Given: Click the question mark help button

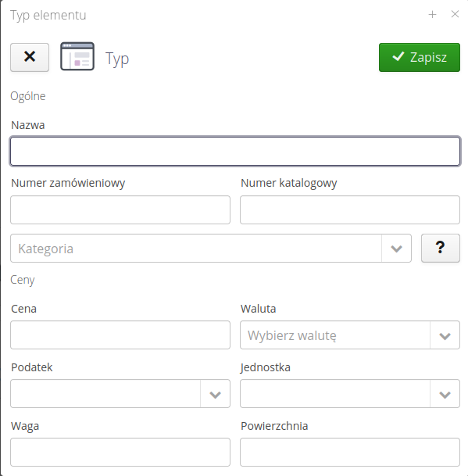Looking at the screenshot, I should pos(441,248).
